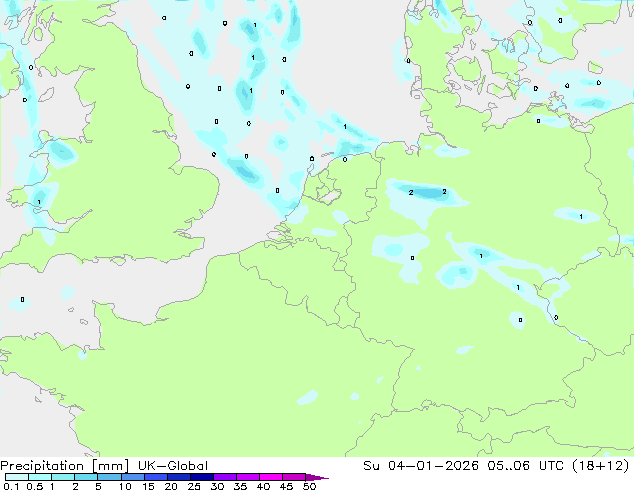Click the purple 30–35 mm swatch

pyautogui.click(x=225, y=477)
